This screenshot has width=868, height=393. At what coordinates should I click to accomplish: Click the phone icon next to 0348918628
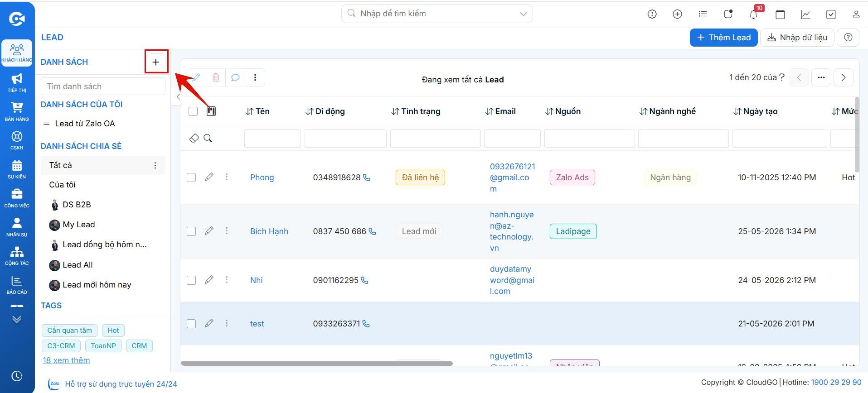tap(367, 178)
